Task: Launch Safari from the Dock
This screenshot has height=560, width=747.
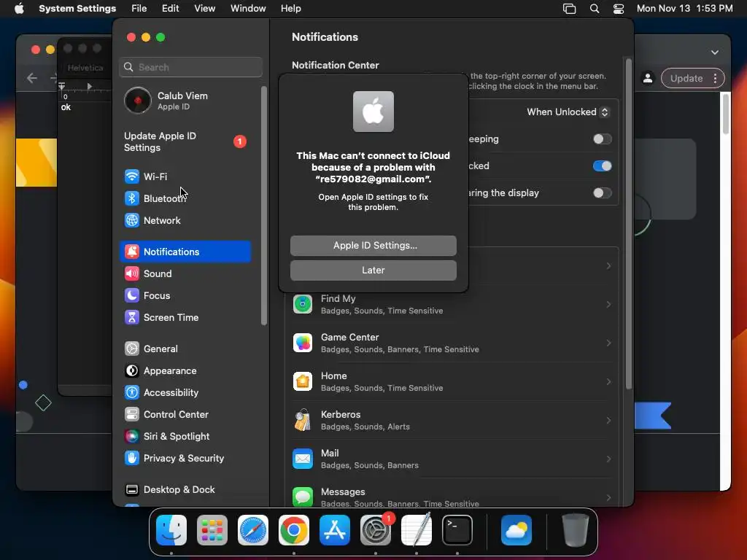Action: [253, 530]
